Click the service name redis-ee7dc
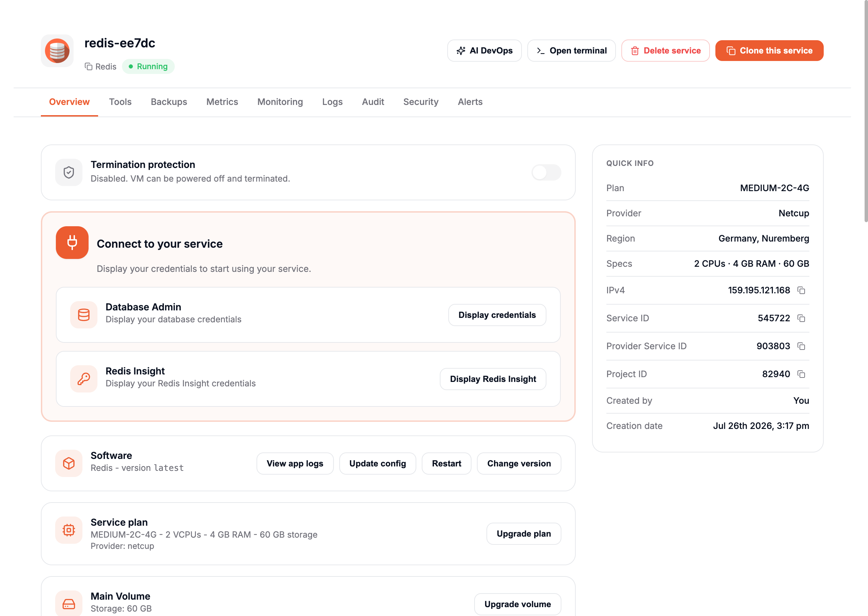868x616 pixels. 120,43
